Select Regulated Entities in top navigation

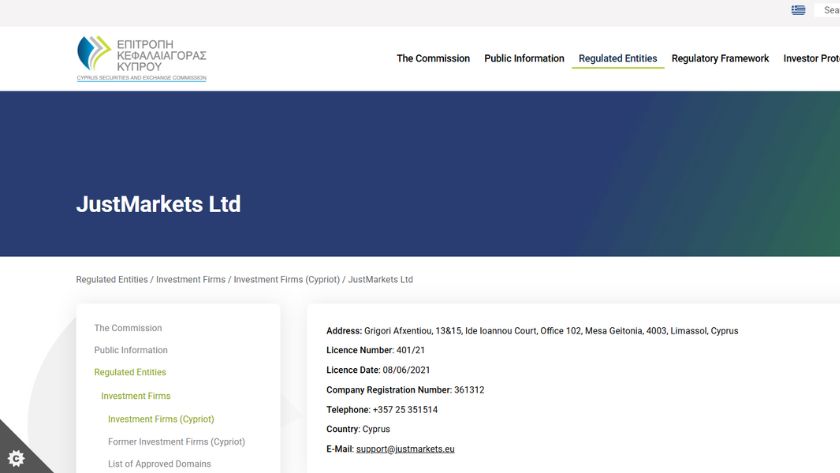[617, 59]
